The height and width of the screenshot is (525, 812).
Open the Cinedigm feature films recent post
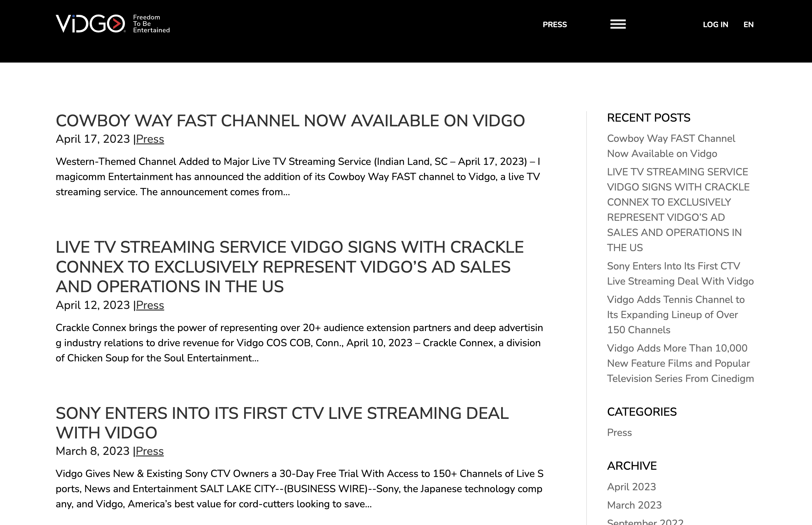click(680, 363)
